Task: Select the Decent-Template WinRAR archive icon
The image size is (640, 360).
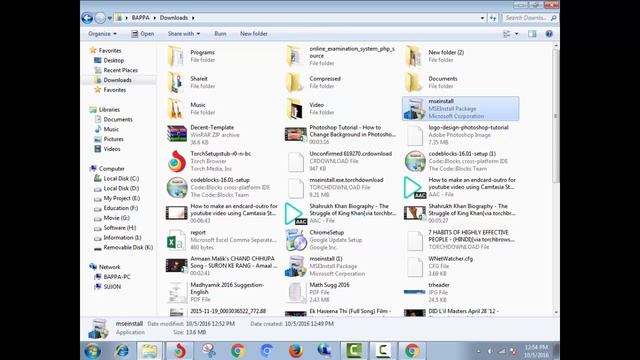Action: point(176,134)
